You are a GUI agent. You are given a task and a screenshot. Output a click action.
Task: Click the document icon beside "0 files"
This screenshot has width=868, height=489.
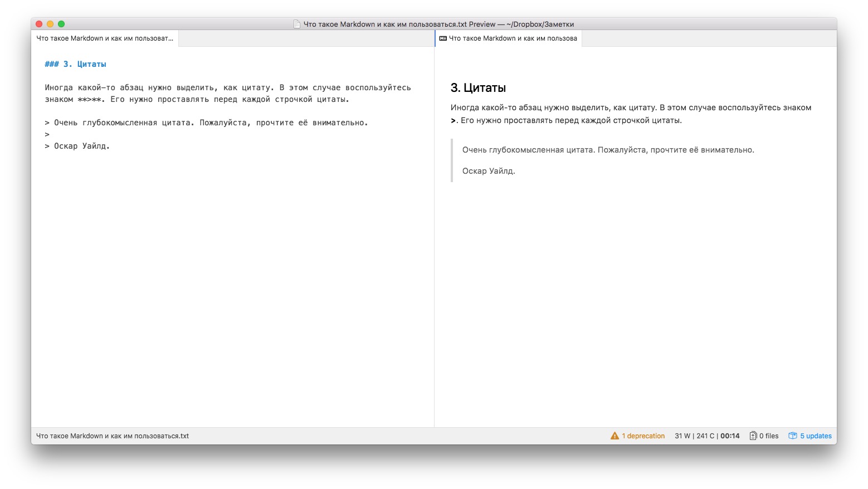point(753,436)
